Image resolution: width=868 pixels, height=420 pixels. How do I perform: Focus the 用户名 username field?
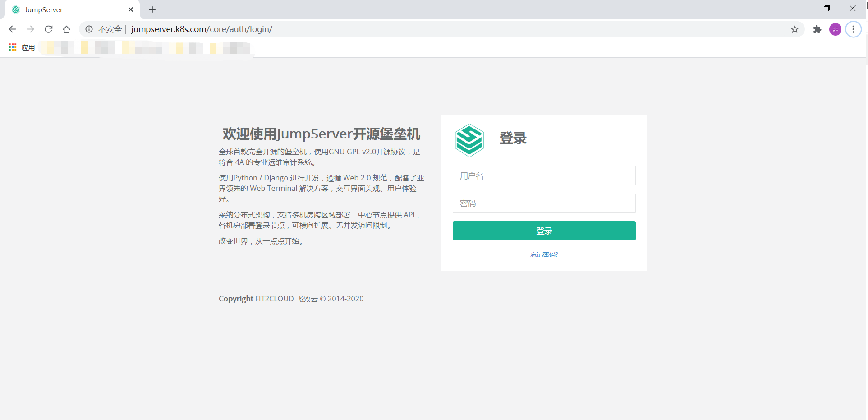[x=544, y=175]
